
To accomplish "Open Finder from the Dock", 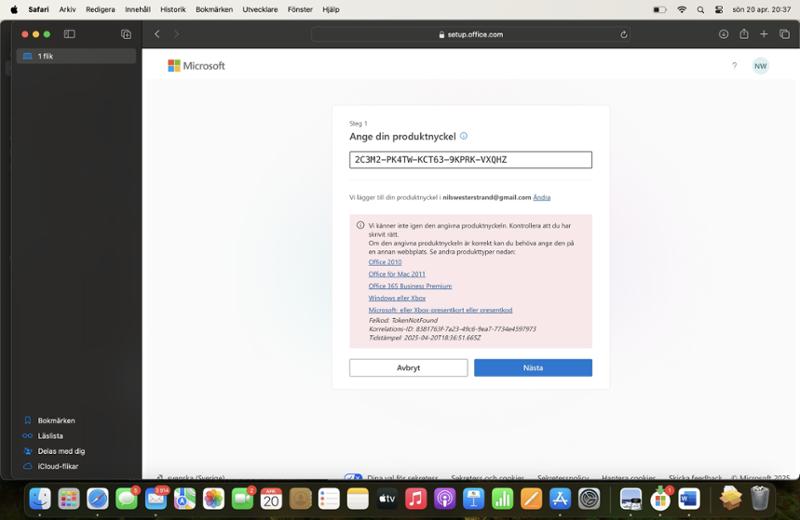I will pyautogui.click(x=40, y=499).
